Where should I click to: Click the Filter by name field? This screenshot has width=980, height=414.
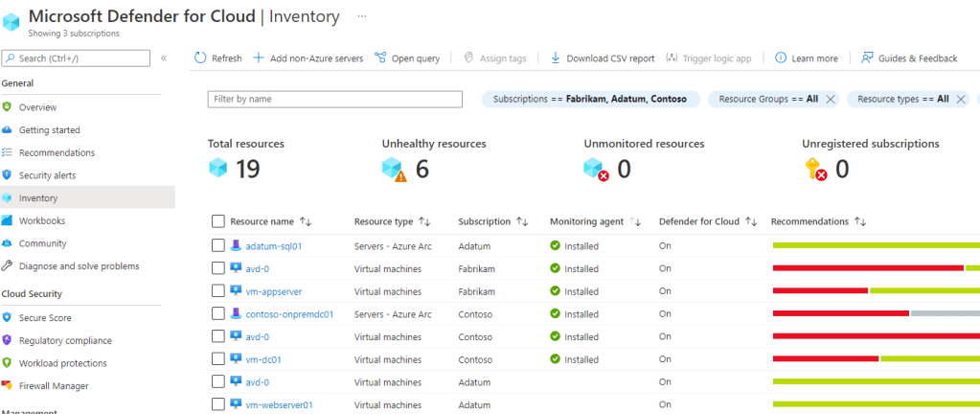pyautogui.click(x=328, y=99)
